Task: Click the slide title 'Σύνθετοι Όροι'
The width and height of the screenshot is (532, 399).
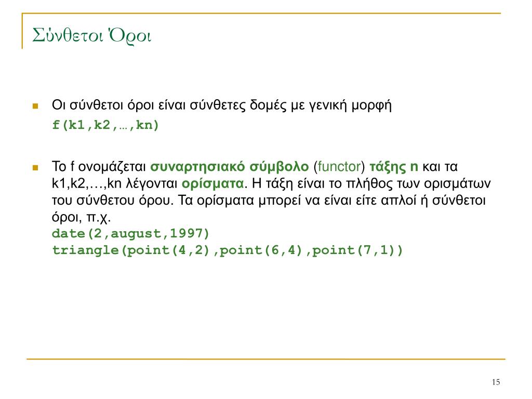Action: 91,36
